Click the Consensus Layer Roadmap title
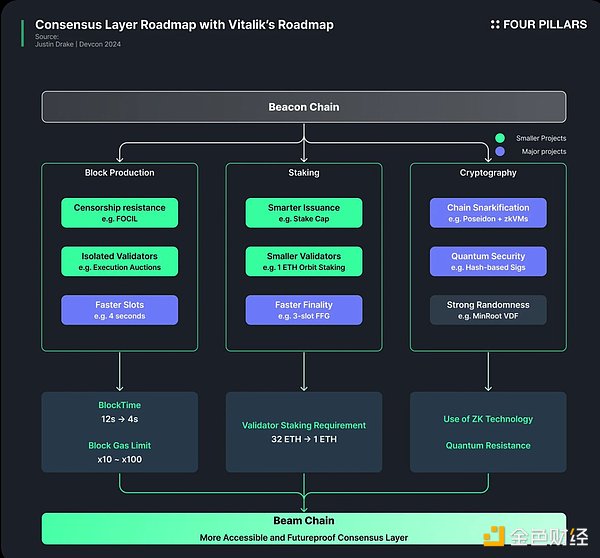 (185, 24)
